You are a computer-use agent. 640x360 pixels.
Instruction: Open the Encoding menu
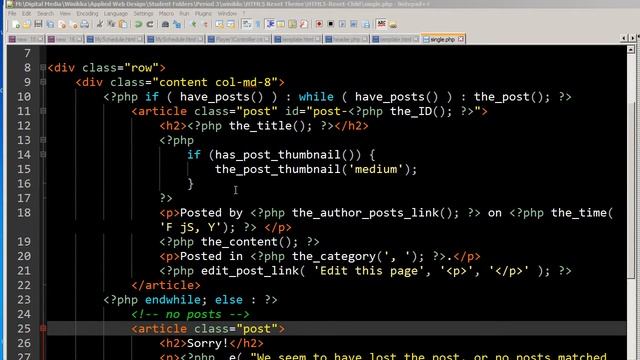[x=87, y=13]
